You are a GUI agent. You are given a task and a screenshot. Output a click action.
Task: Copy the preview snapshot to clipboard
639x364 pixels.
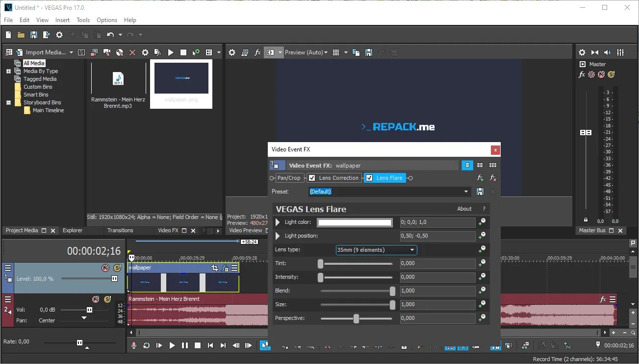[356, 52]
